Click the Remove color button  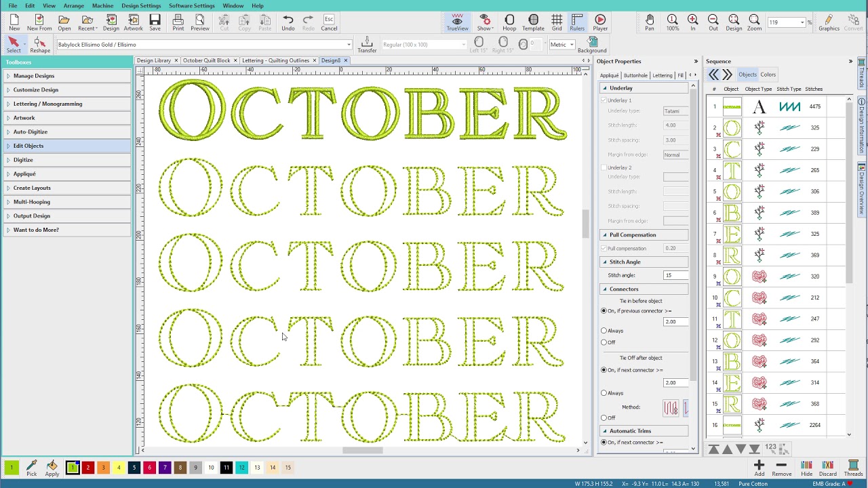(x=781, y=468)
